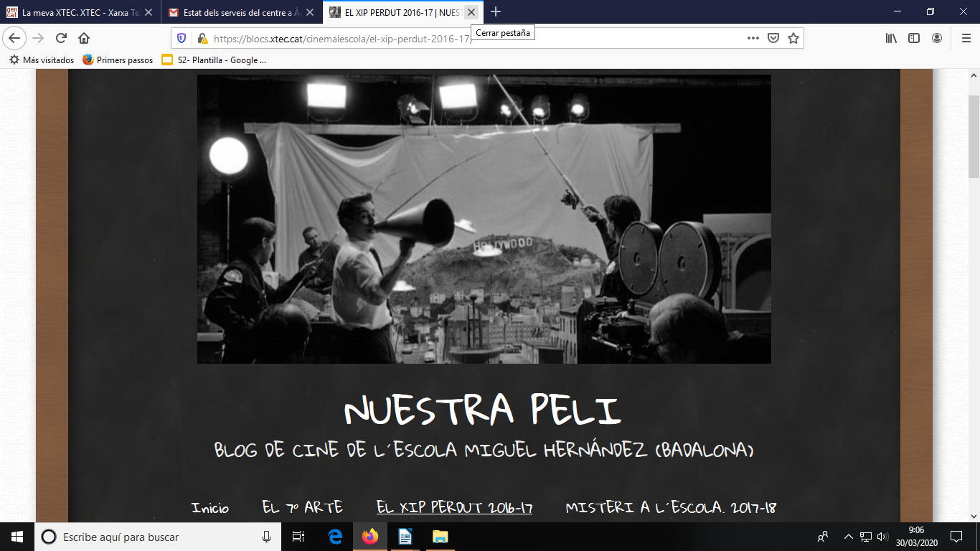Show the sidebar panel
980x551 pixels.
tap(914, 39)
